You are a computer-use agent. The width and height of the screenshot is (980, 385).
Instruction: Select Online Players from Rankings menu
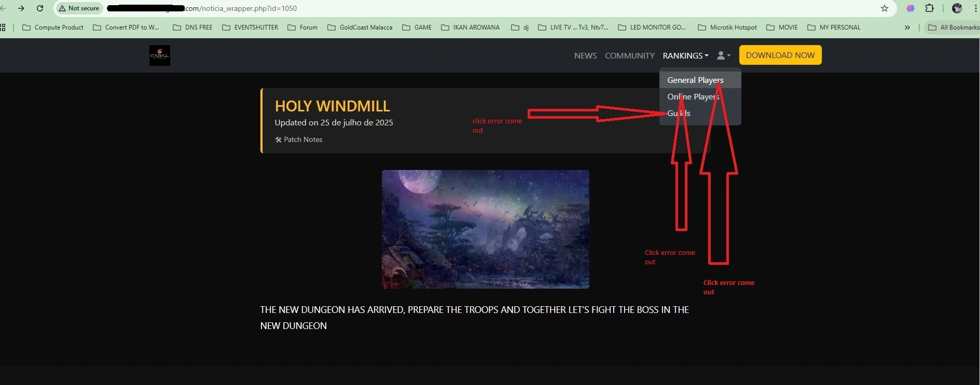click(700, 96)
